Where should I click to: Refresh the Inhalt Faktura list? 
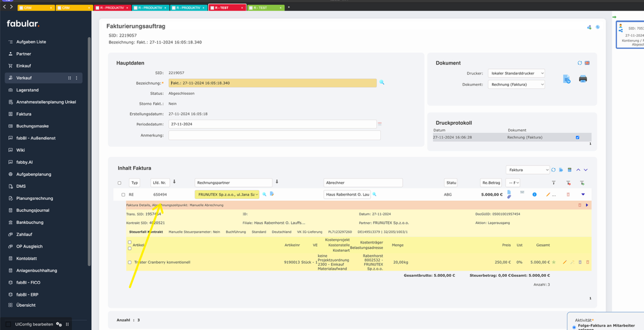point(553,170)
